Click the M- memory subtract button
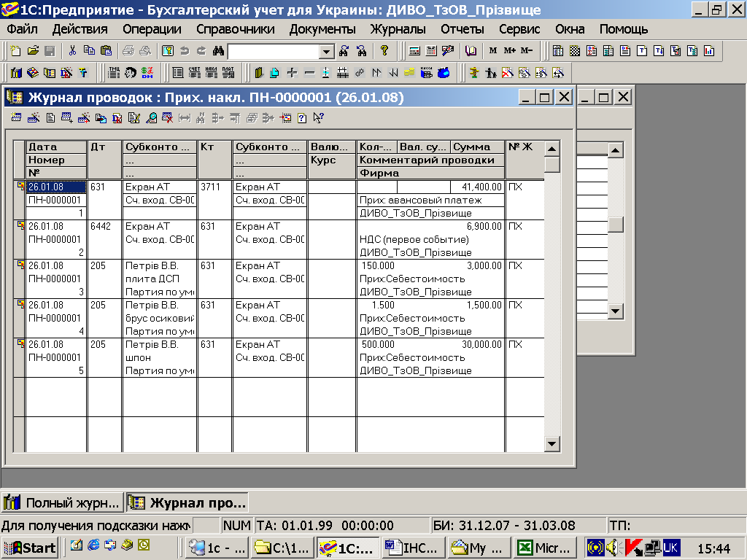Viewport: 747px width, 560px height. [527, 50]
